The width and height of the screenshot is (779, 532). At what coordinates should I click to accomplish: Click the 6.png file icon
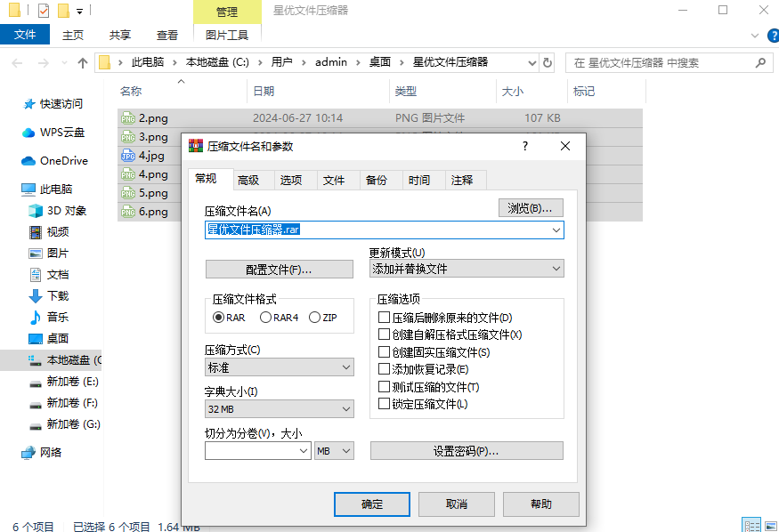[128, 212]
